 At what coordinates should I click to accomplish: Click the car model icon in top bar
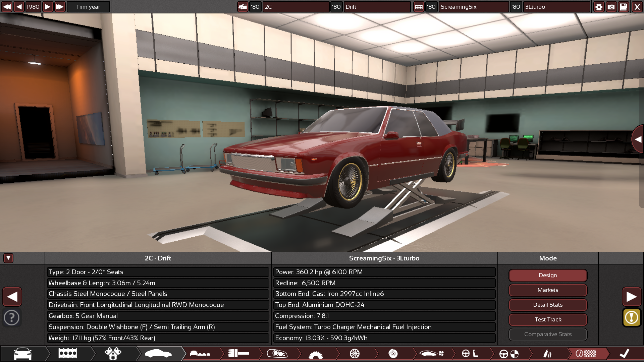(243, 7)
